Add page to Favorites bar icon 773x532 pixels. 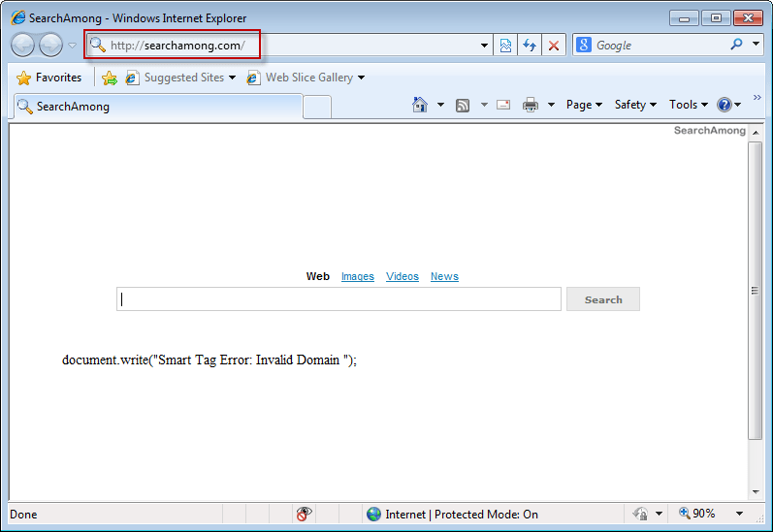tap(110, 78)
